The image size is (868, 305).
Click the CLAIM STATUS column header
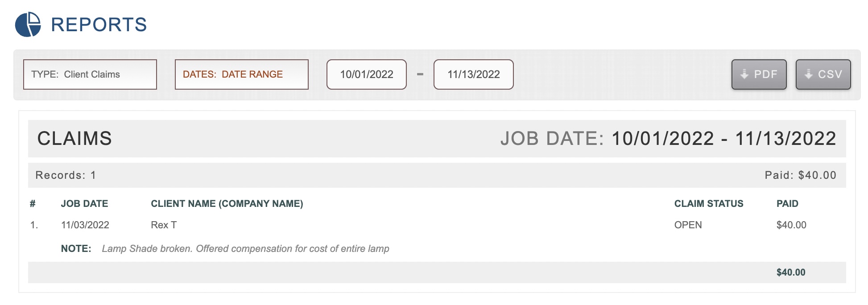click(708, 204)
